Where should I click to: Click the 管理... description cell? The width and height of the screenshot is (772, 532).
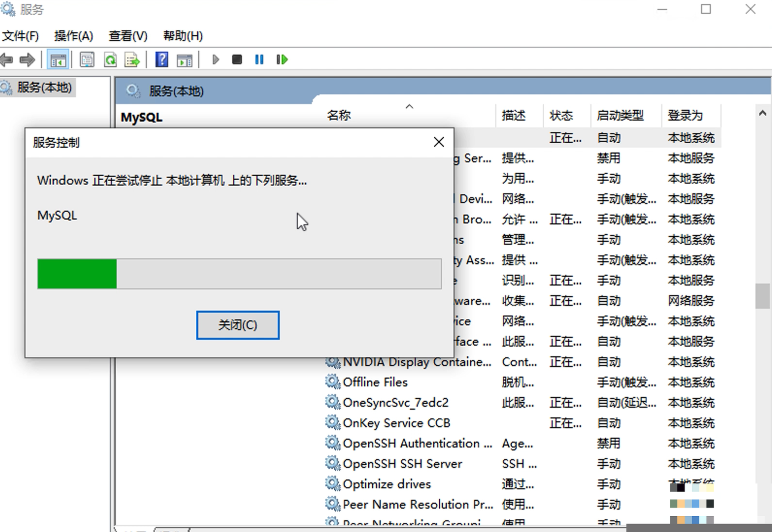tap(518, 239)
